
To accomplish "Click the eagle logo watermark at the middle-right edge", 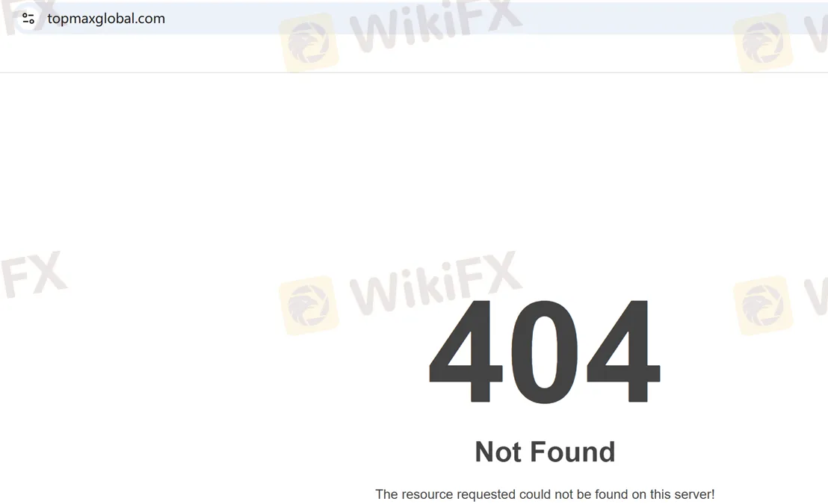I will 763,305.
